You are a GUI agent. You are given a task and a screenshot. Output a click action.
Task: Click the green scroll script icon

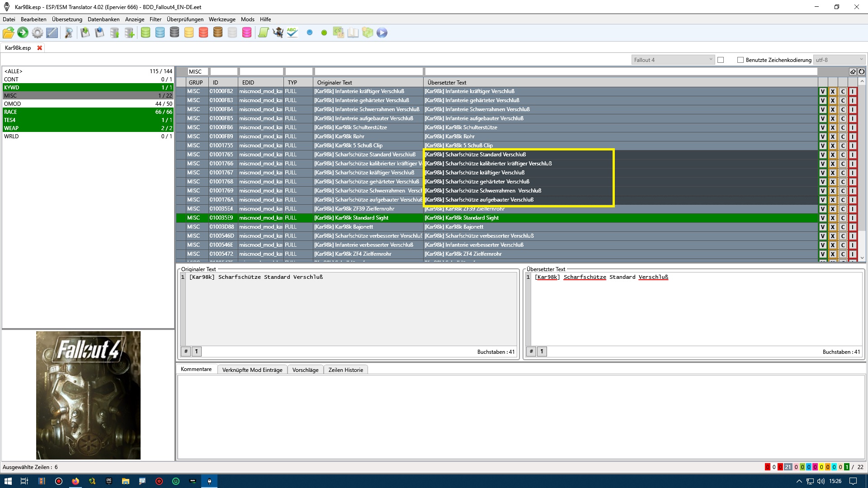[x=263, y=33]
